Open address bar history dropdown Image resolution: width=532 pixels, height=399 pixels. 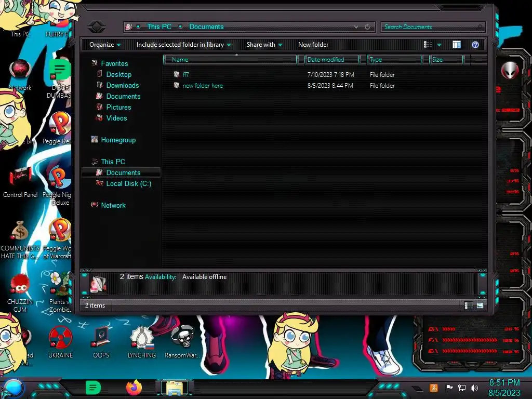click(356, 27)
